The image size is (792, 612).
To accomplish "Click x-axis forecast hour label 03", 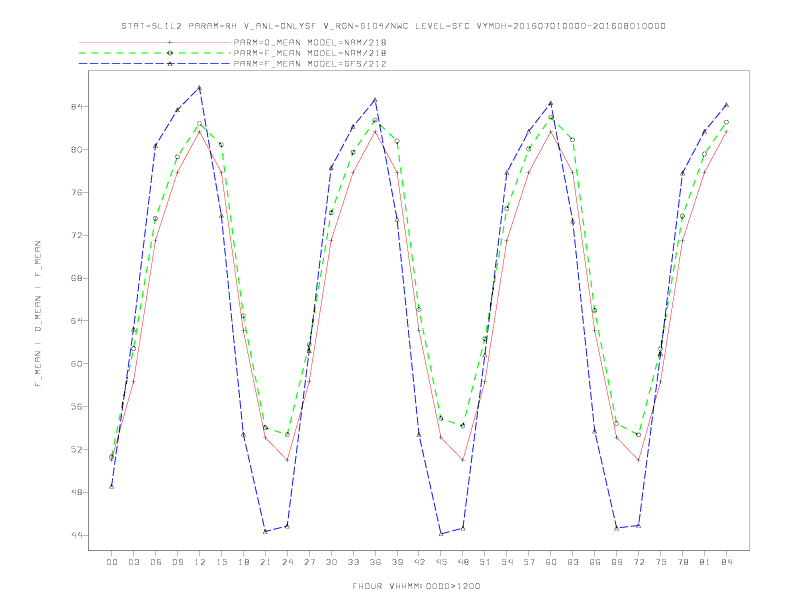I will click(133, 562).
